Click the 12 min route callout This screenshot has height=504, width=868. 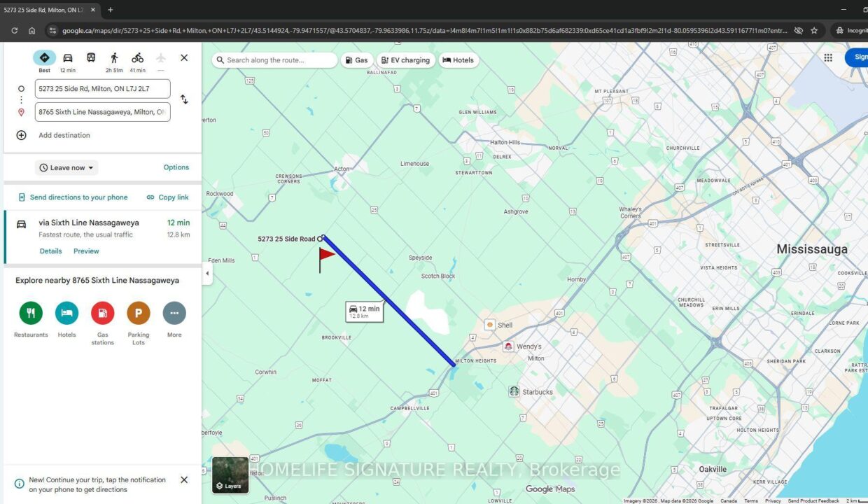(365, 311)
